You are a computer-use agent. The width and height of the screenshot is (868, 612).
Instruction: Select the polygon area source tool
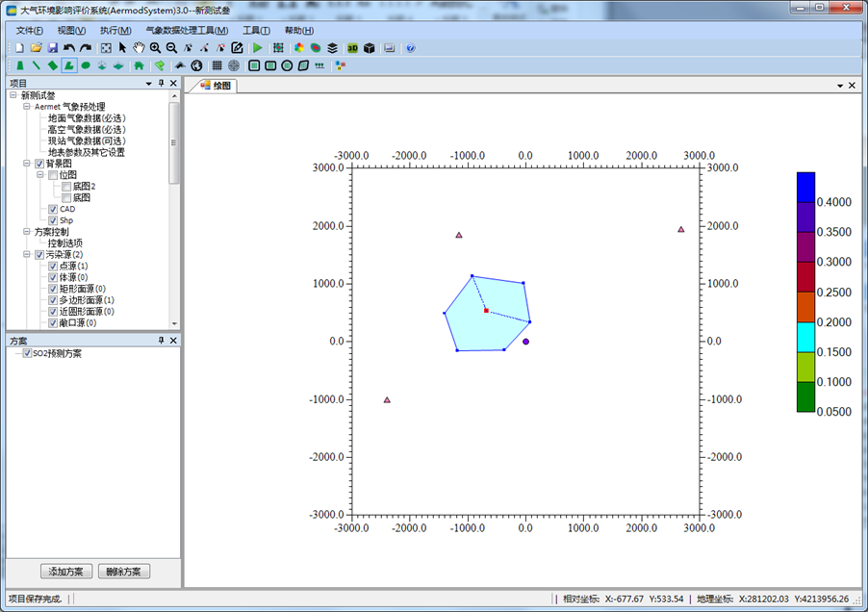pos(69,65)
